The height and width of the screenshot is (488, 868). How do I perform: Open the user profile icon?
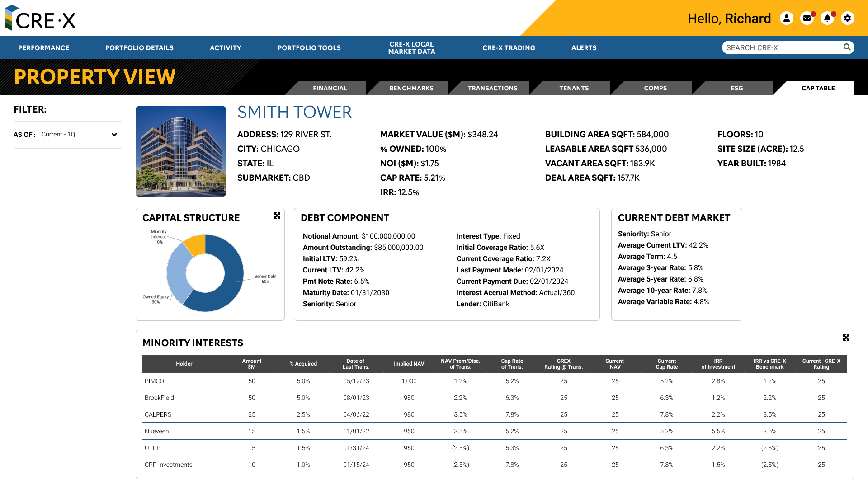pos(787,18)
